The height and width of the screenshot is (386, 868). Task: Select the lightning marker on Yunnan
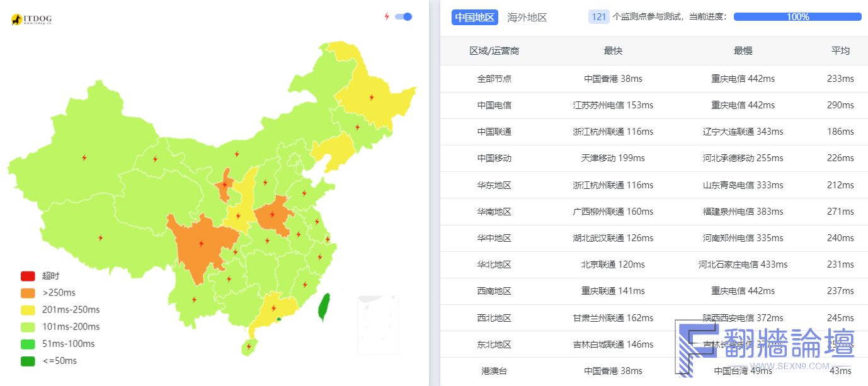(x=194, y=300)
